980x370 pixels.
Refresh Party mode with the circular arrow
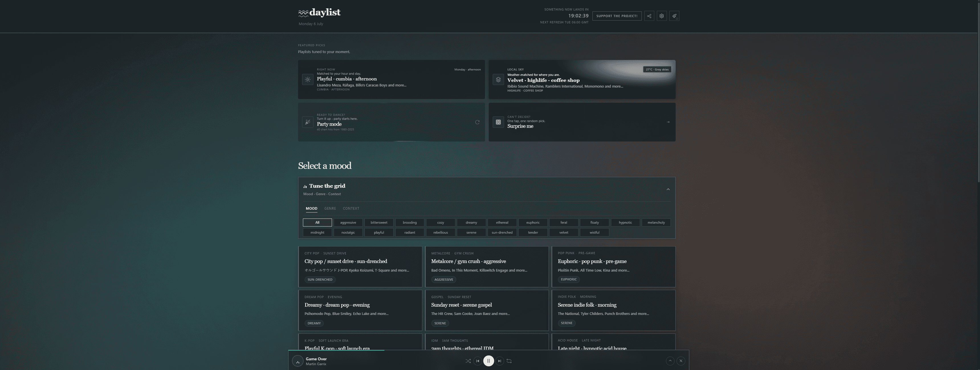pos(477,122)
